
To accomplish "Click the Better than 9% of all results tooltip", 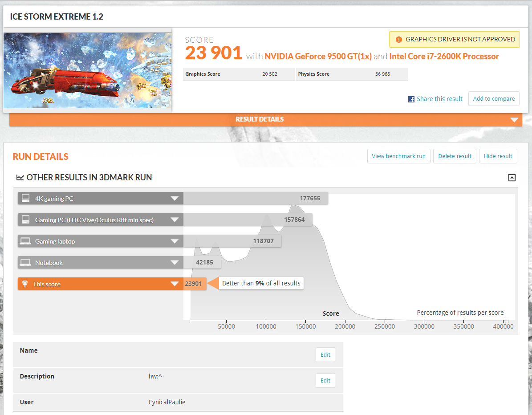I will point(261,283).
